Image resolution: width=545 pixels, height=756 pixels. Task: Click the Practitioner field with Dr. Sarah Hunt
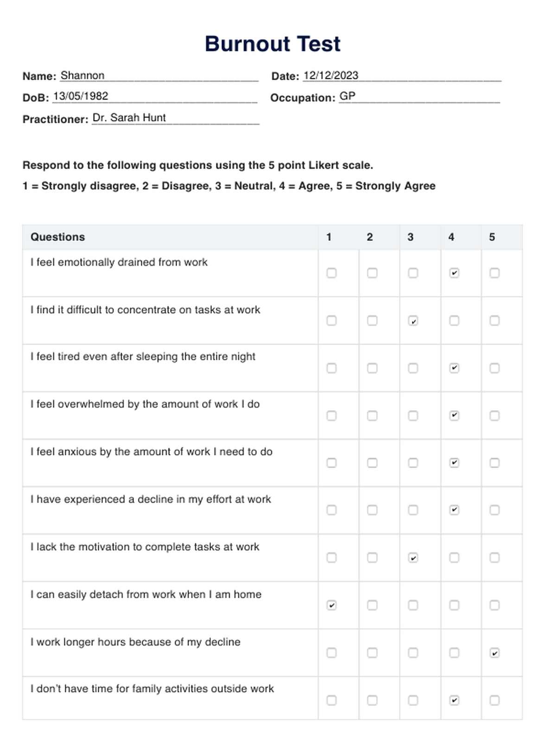pyautogui.click(x=175, y=118)
